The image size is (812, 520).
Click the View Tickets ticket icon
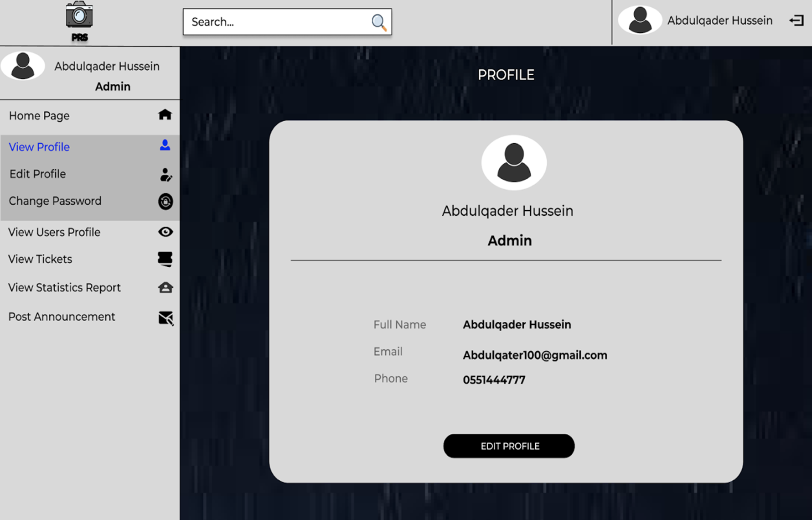[165, 259]
